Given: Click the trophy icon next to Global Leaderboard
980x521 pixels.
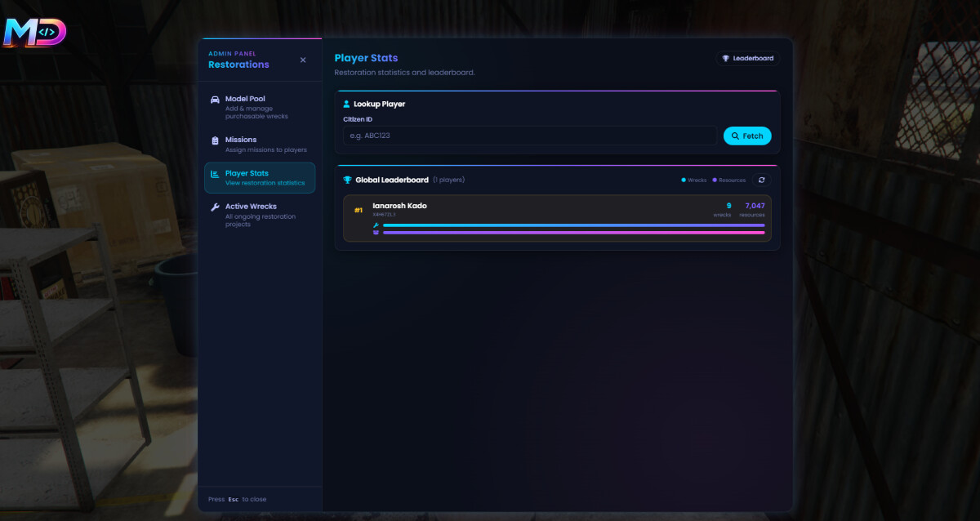Looking at the screenshot, I should pos(347,180).
